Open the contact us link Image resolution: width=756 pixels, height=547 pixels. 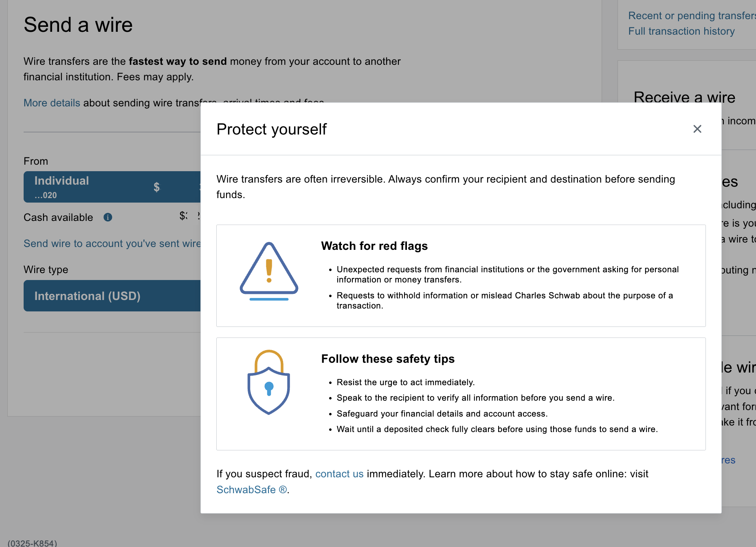point(339,474)
